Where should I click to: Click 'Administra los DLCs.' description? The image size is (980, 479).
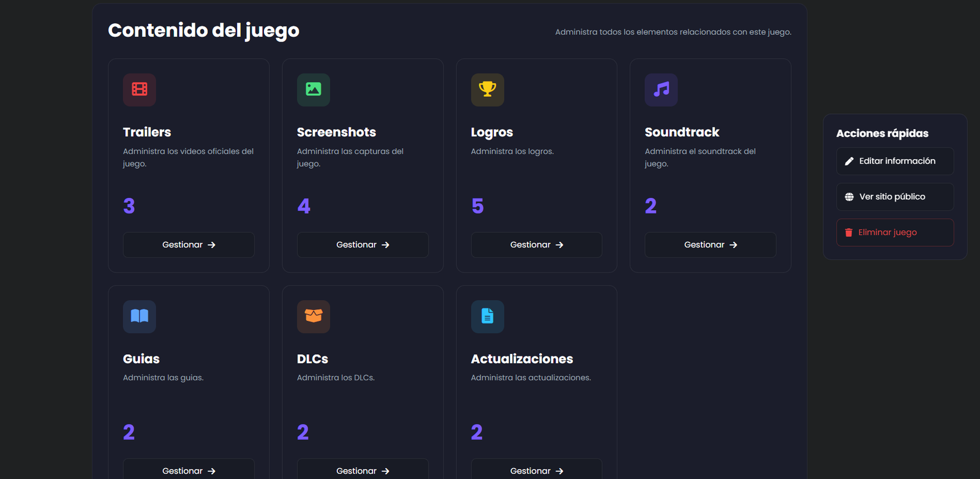tap(336, 378)
